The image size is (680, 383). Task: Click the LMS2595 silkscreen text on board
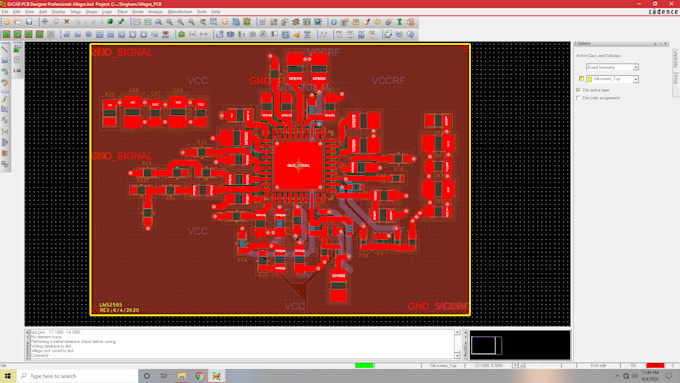pyautogui.click(x=111, y=305)
